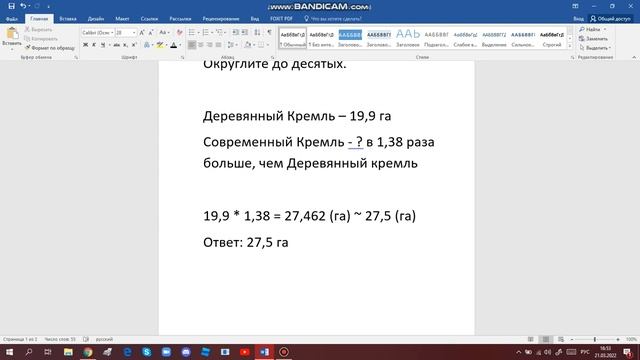Toggle underline formatting

pos(103,45)
